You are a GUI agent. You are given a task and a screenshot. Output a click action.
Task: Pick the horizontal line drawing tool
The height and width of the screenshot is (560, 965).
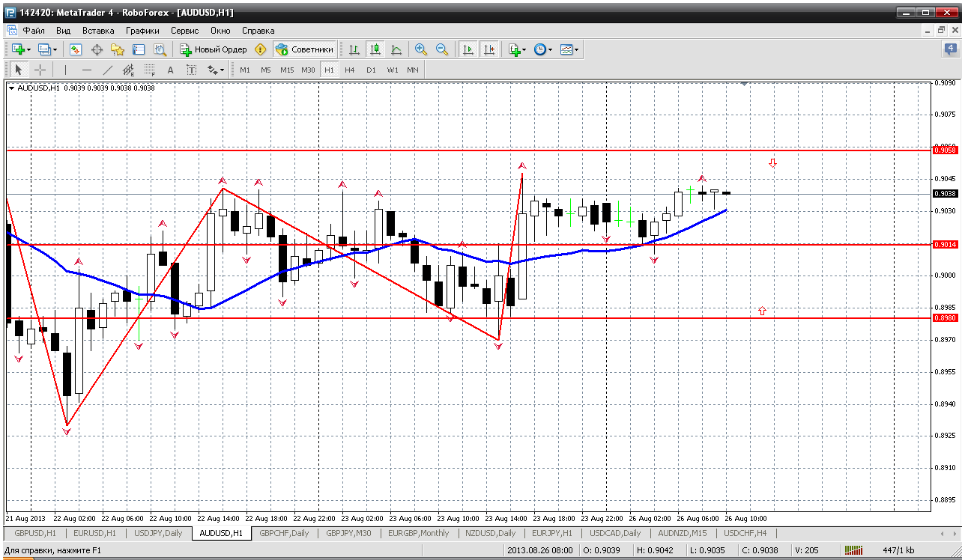pyautogui.click(x=86, y=70)
